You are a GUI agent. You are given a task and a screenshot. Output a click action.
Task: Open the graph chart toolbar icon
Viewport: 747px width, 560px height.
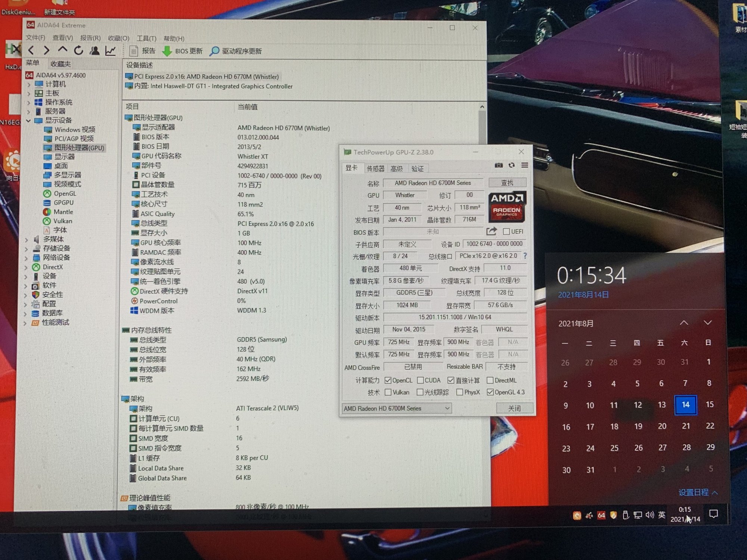pyautogui.click(x=110, y=50)
